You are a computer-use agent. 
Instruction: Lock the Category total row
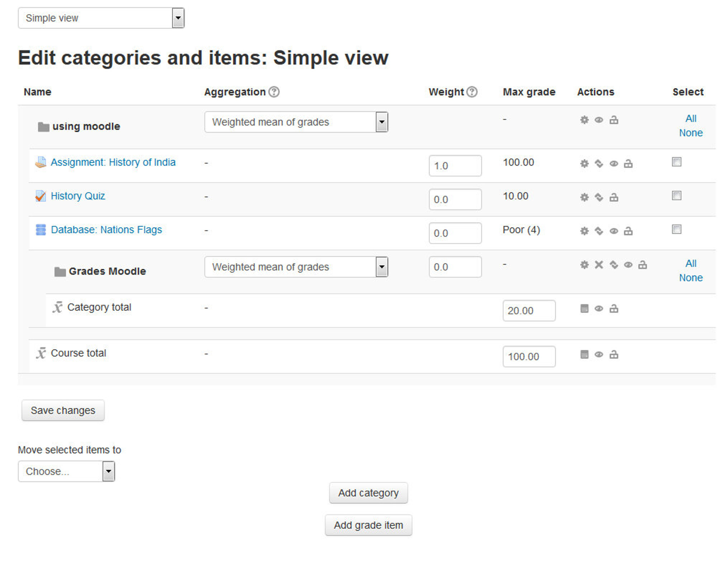tap(613, 308)
